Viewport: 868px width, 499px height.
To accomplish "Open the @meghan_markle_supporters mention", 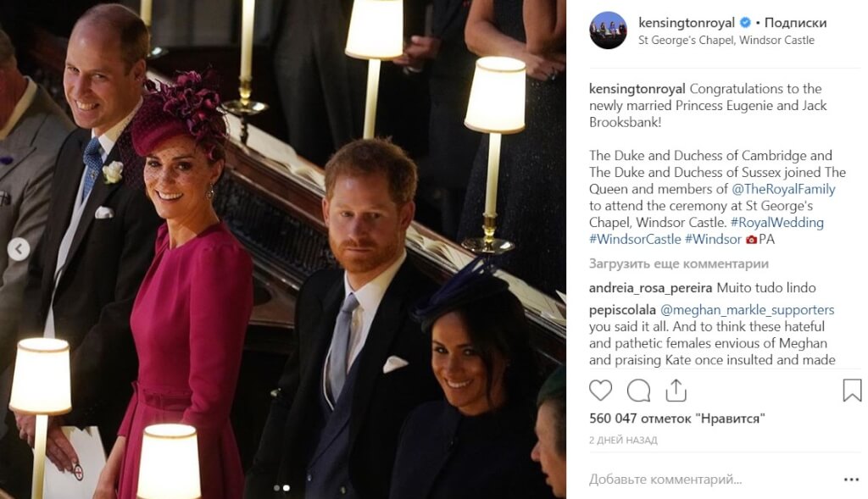I will click(748, 310).
